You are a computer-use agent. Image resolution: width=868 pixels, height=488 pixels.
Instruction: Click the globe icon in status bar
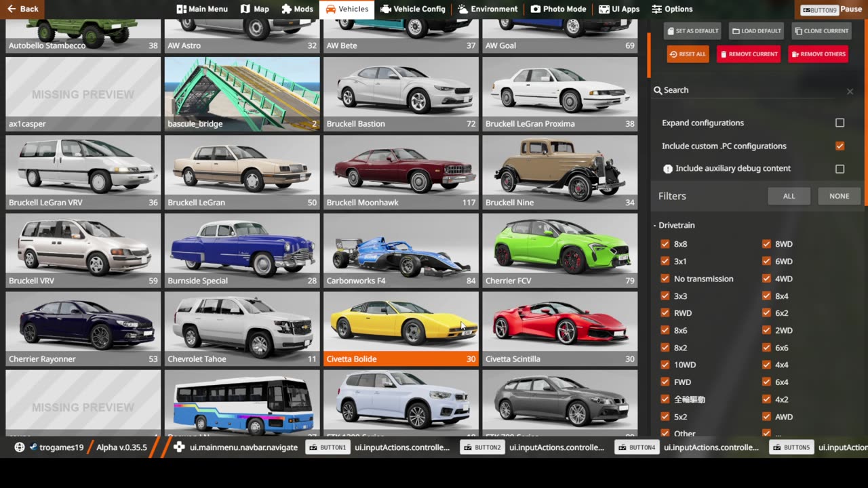[x=20, y=447]
